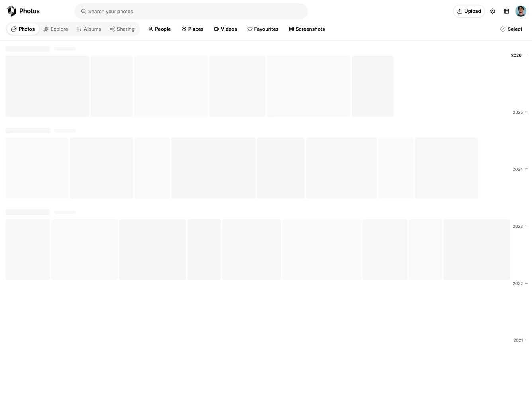Go to the Sharing tab

[122, 29]
